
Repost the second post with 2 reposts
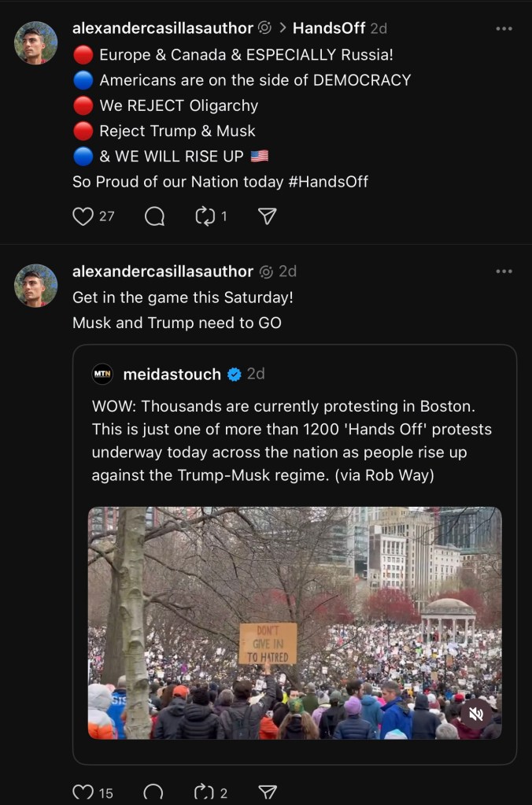[x=204, y=792]
